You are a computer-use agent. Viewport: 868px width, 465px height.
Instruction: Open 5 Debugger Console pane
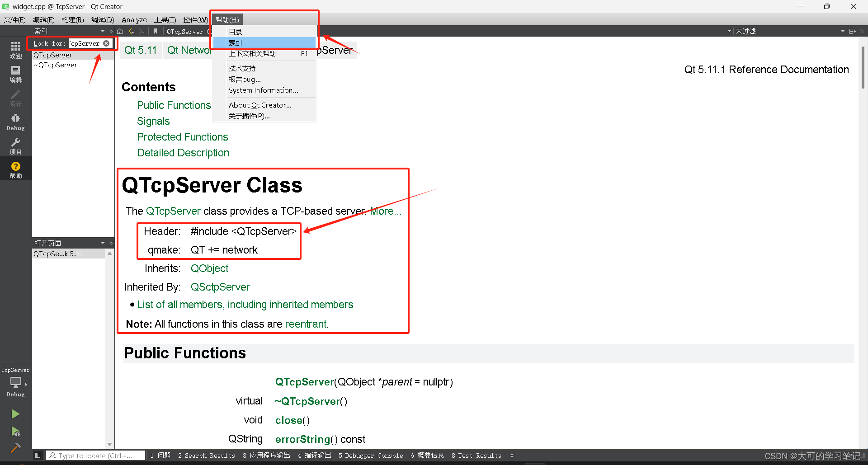(371, 456)
